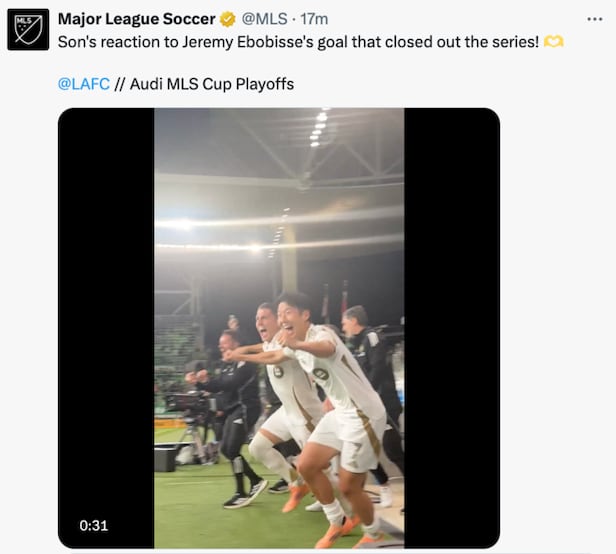Click the stadium lights in the video
Screen dimensions: 616x554
(x=320, y=130)
